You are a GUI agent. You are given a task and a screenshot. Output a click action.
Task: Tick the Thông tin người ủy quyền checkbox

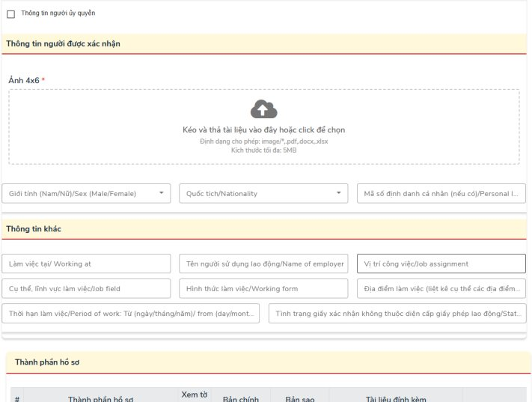10,14
